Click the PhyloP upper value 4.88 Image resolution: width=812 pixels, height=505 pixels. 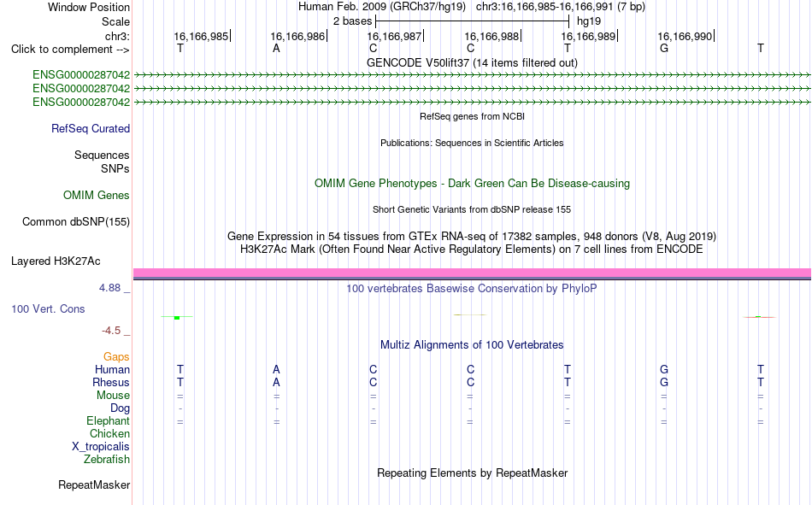(x=109, y=287)
